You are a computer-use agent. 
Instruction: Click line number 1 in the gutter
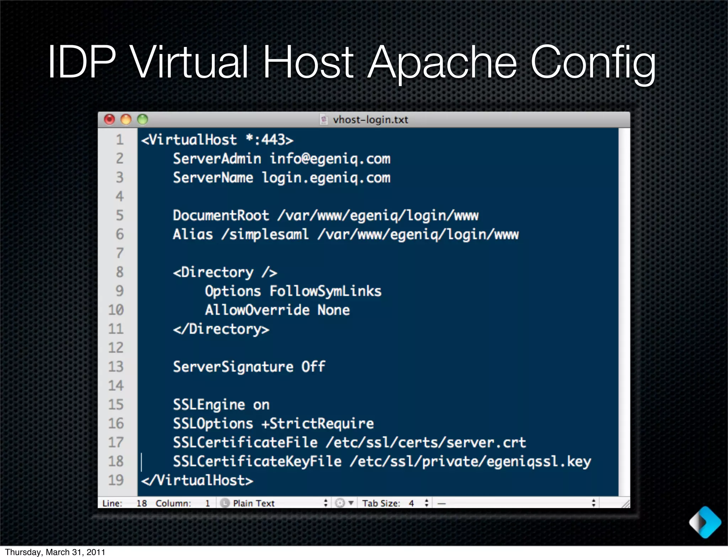click(120, 140)
